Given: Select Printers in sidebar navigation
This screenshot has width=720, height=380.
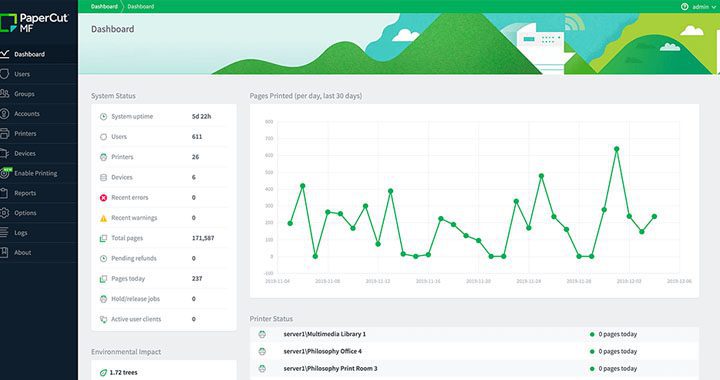Looking at the screenshot, I should pos(25,134).
